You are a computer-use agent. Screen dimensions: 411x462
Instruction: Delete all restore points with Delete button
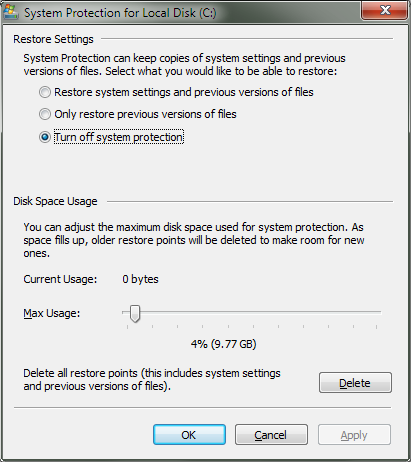click(355, 383)
